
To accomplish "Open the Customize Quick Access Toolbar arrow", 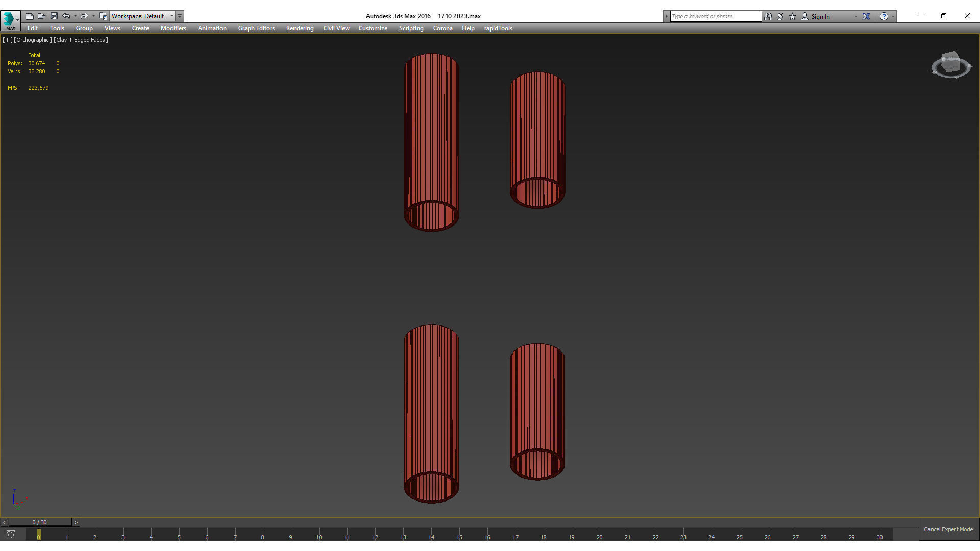I will [x=180, y=16].
